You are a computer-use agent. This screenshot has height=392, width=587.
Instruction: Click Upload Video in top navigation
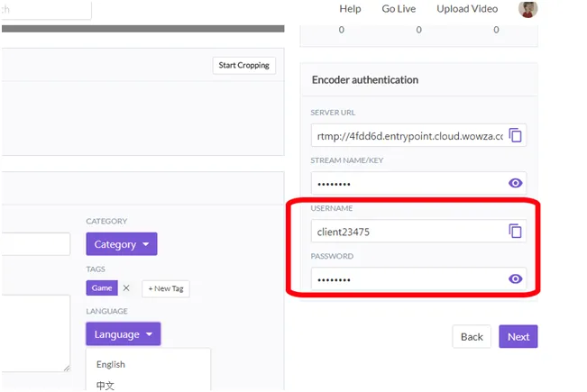pyautogui.click(x=467, y=9)
